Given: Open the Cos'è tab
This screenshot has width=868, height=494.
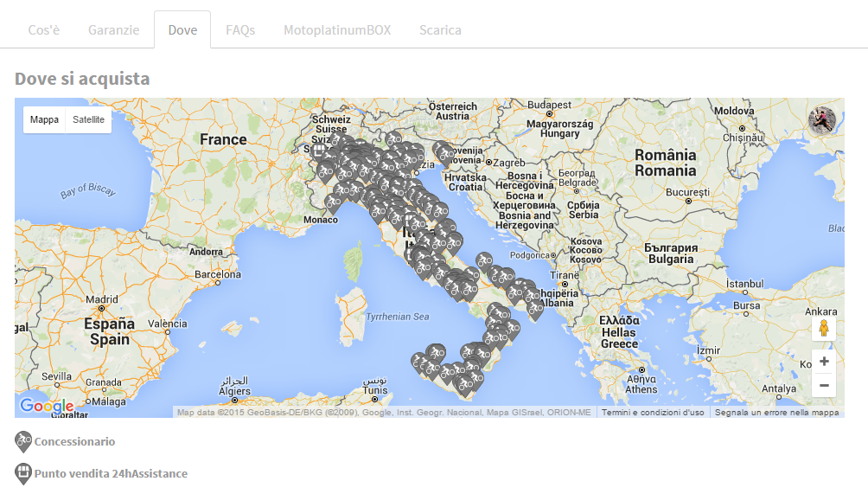Looking at the screenshot, I should pyautogui.click(x=43, y=29).
